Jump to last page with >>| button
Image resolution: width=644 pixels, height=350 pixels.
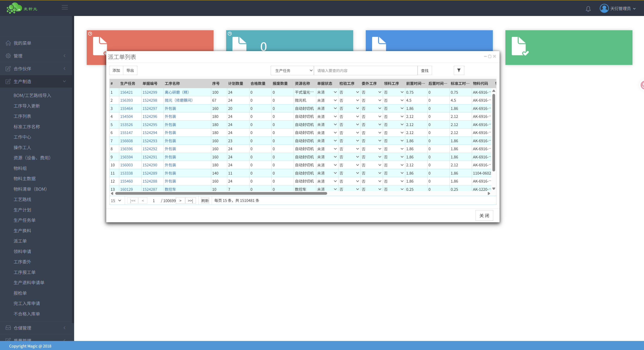(x=190, y=200)
